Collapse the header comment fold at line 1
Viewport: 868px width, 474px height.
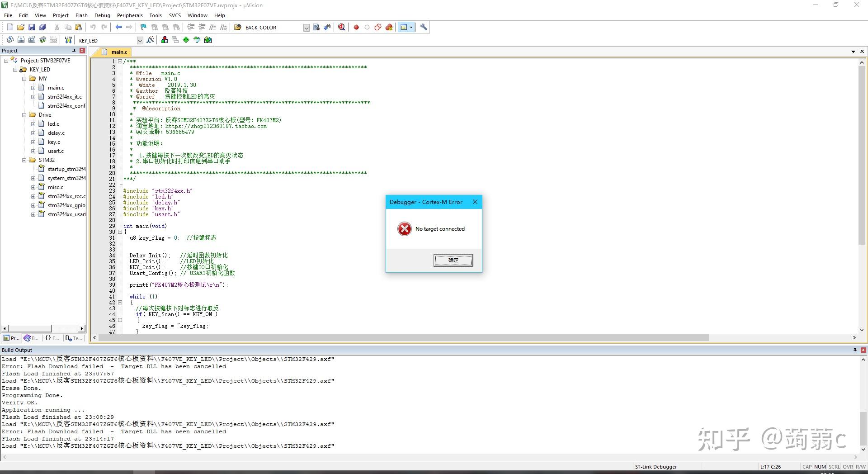[120, 61]
